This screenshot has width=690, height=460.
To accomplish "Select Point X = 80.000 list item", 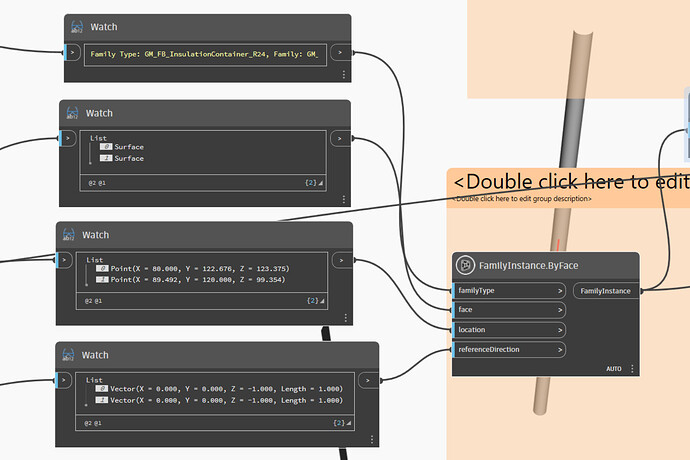I will click(x=193, y=269).
